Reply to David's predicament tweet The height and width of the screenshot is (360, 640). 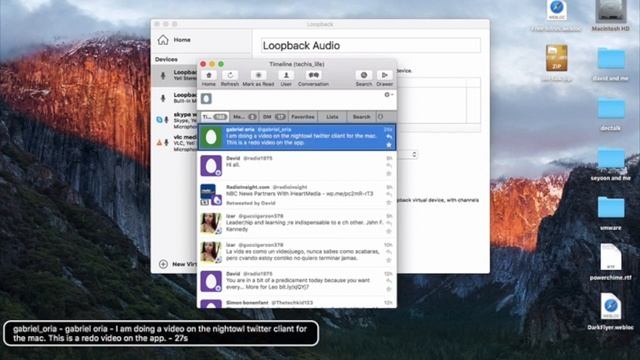[389, 281]
